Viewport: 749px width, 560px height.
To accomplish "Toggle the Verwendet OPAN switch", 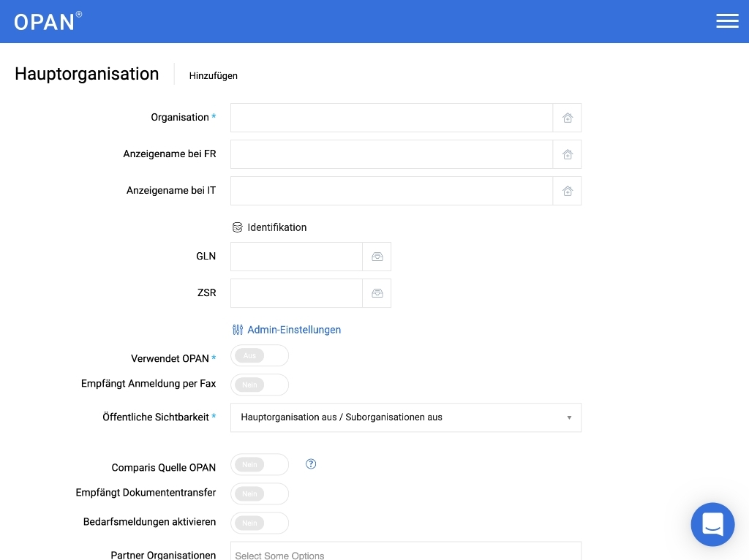I will point(260,356).
